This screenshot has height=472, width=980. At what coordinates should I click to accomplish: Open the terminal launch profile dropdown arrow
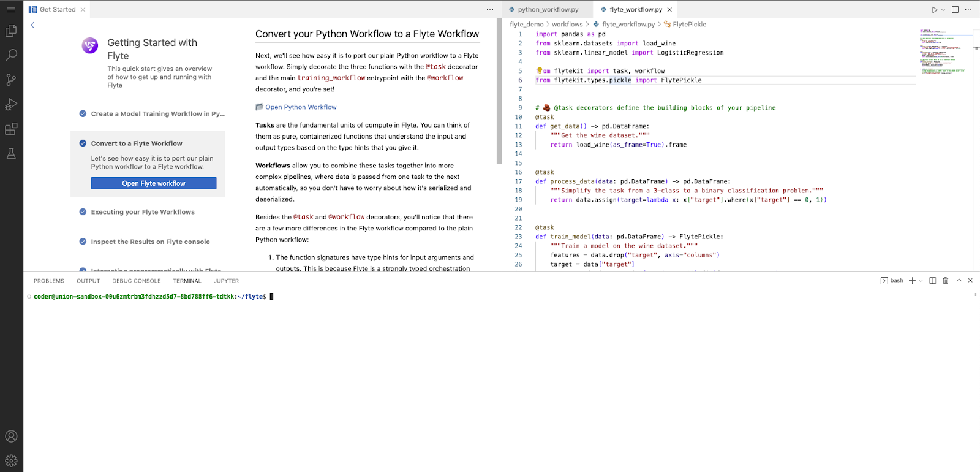point(921,281)
